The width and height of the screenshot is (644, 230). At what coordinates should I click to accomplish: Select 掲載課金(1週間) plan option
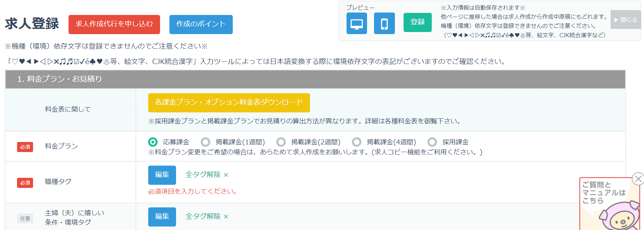[206, 142]
